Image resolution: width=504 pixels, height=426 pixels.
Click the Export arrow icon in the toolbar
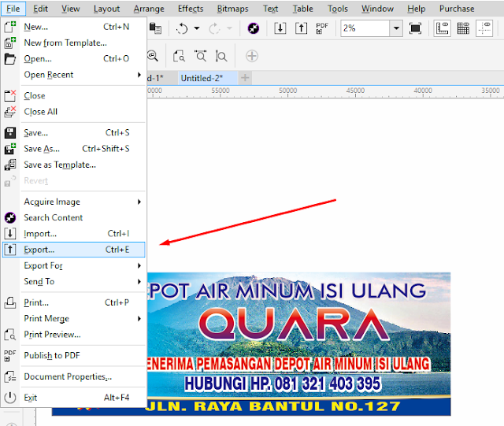[301, 28]
